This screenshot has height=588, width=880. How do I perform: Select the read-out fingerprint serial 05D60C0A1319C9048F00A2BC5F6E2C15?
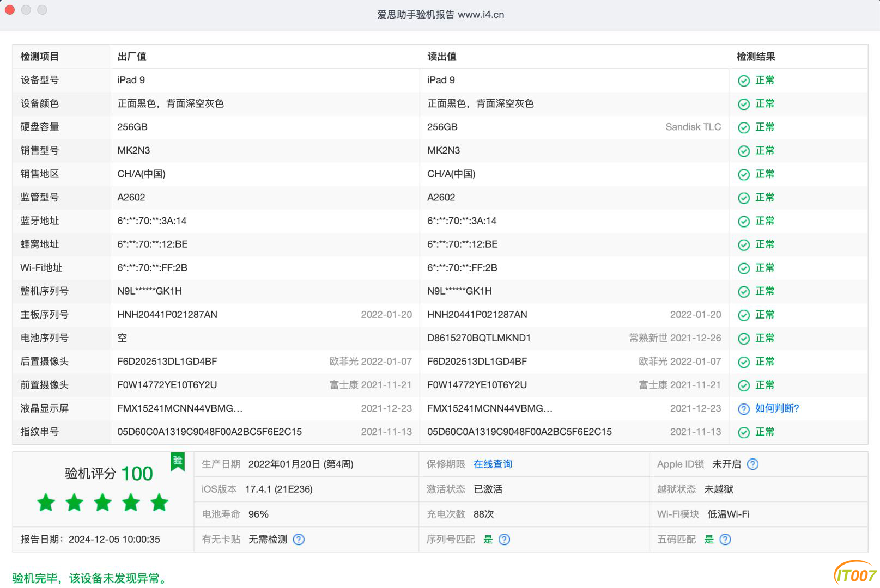[519, 432]
